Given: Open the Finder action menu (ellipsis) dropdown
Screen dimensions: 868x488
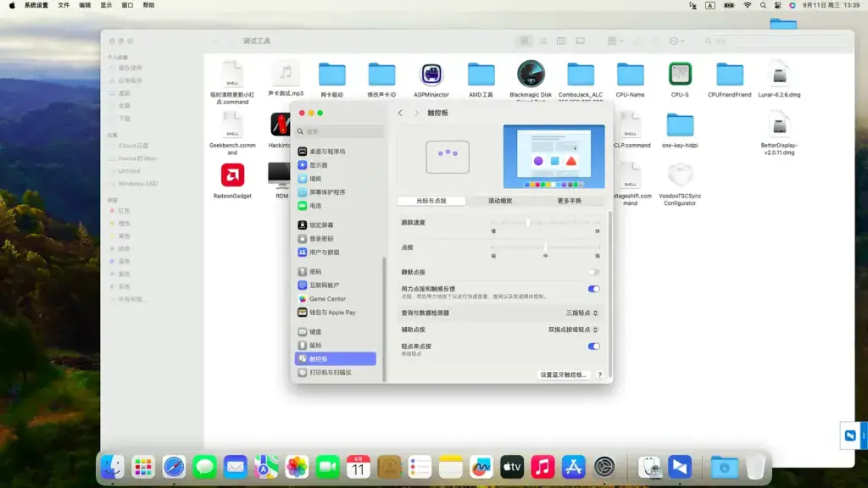Looking at the screenshot, I should tap(676, 41).
